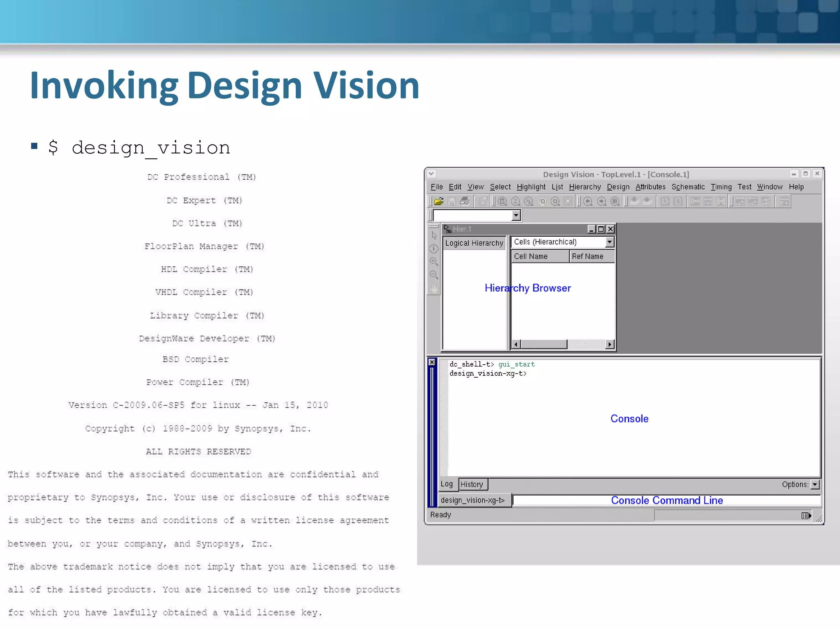Click the rightmost toolbar settings icon

point(784,201)
